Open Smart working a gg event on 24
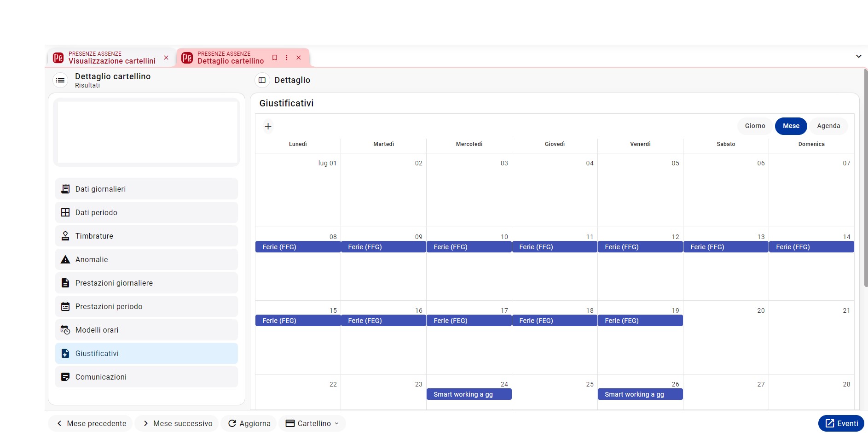868x433 pixels. click(x=469, y=394)
